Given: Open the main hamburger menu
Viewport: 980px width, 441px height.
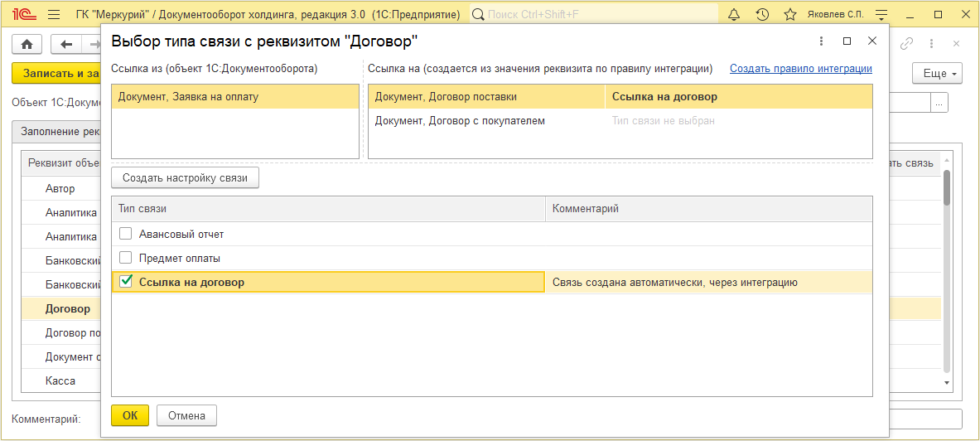Looking at the screenshot, I should (54, 15).
